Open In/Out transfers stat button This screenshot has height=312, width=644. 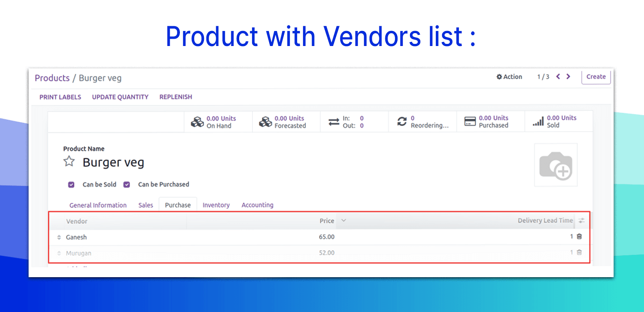[x=354, y=122]
